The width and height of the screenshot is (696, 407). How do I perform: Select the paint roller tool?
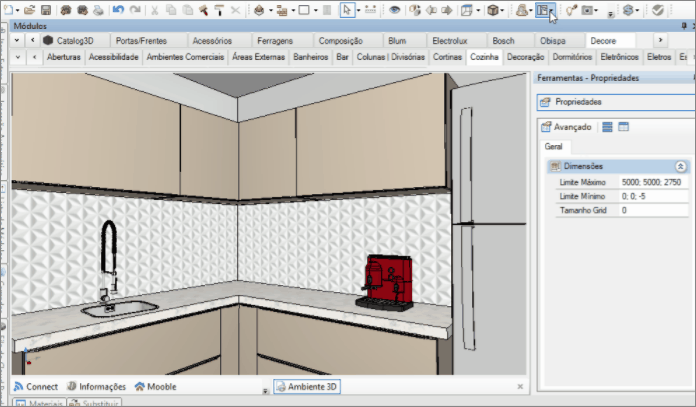(219, 10)
